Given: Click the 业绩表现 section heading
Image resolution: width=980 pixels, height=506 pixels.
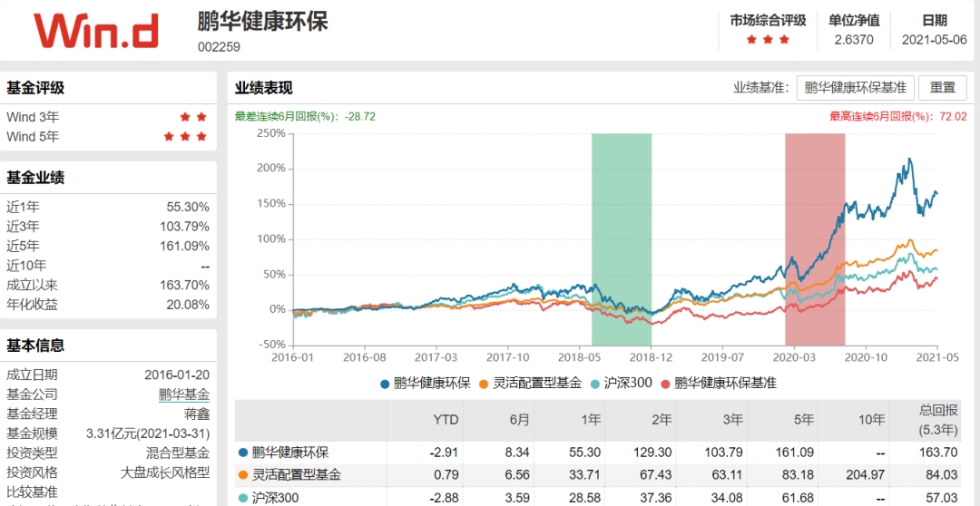Looking at the screenshot, I should pos(264,87).
